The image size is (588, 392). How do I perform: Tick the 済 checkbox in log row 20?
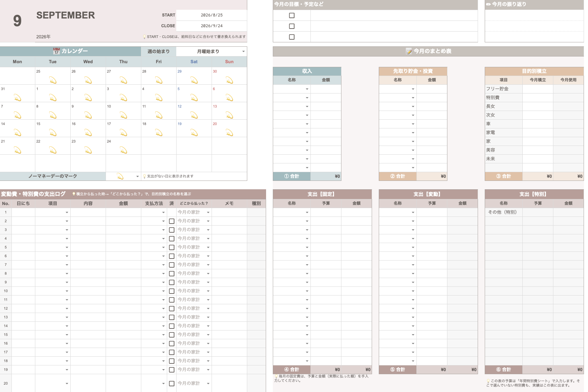pos(172,384)
